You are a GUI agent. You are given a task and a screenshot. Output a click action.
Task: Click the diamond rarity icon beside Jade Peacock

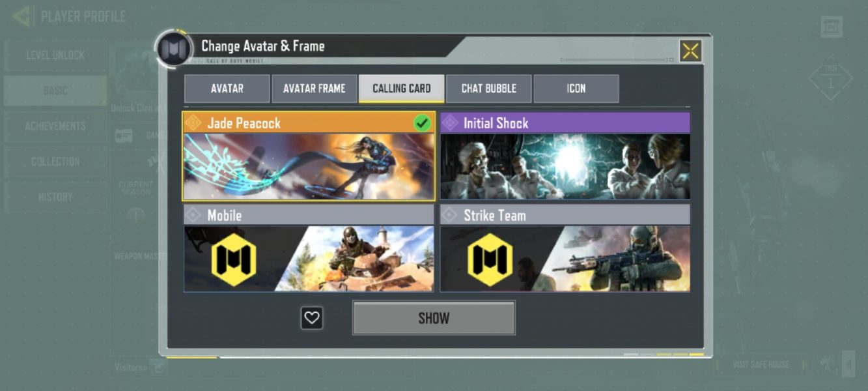point(193,123)
